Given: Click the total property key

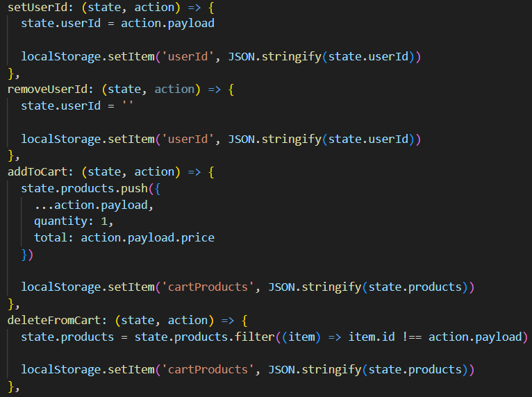Looking at the screenshot, I should (50, 237).
